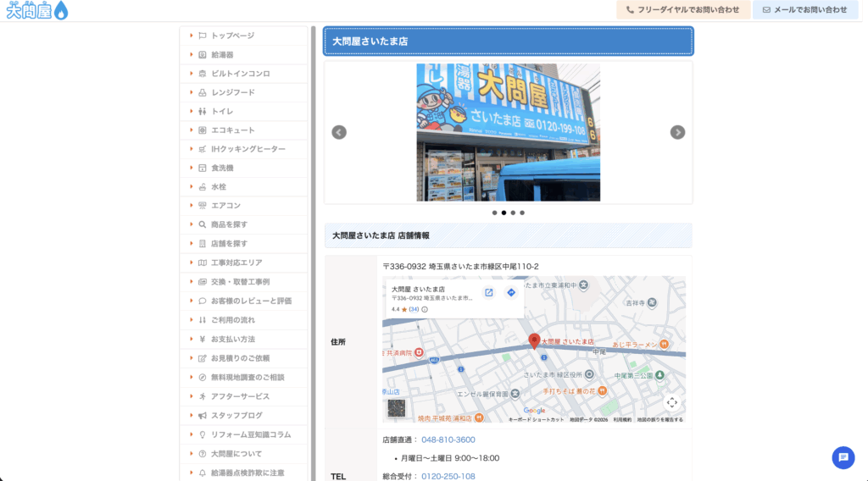
Task: Open アフターサービス menu item
Action: [243, 395]
